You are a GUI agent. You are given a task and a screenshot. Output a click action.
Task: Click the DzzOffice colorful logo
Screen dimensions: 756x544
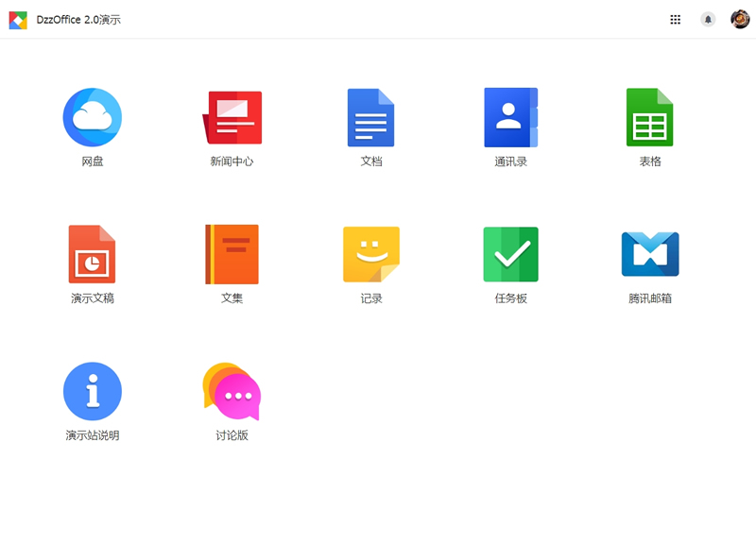coord(18,20)
